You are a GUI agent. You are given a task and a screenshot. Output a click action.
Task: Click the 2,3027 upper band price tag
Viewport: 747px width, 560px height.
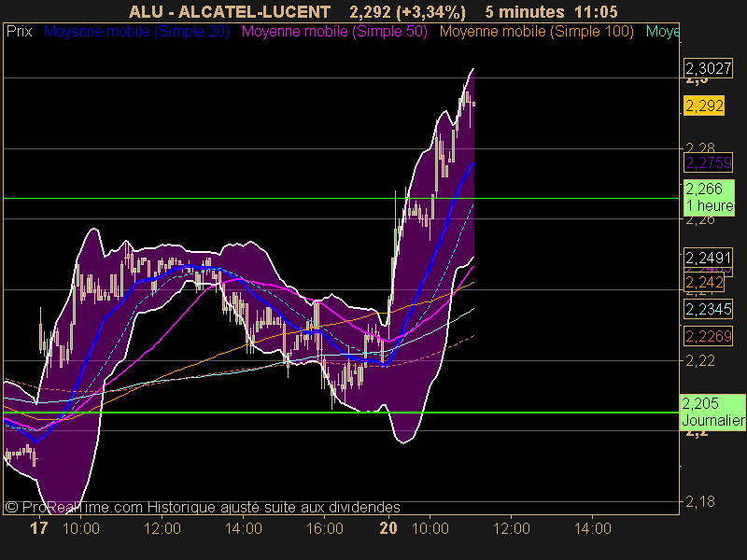coord(709,68)
